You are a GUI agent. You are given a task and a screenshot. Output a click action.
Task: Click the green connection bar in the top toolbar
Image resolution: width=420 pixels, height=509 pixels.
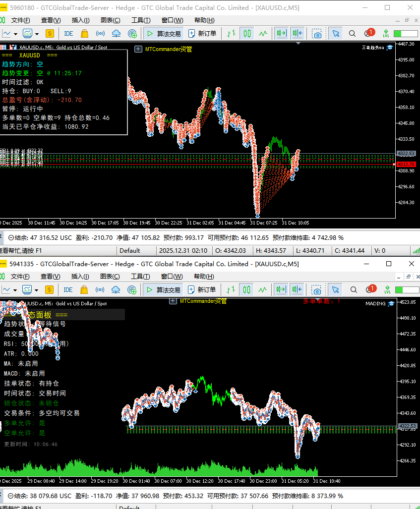(406, 33)
